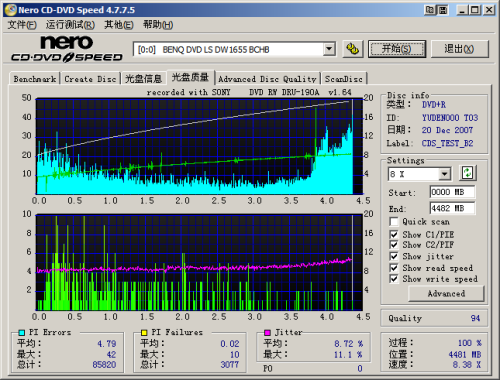The width and height of the screenshot is (500, 380).
Task: Click the PI Failures maximum value 10
Action: 235,354
